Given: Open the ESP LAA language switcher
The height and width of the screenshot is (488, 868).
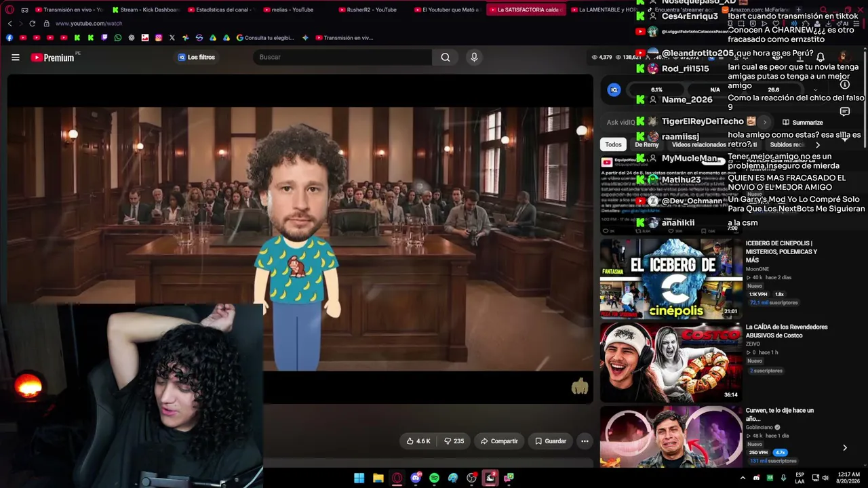Looking at the screenshot, I should [800, 478].
